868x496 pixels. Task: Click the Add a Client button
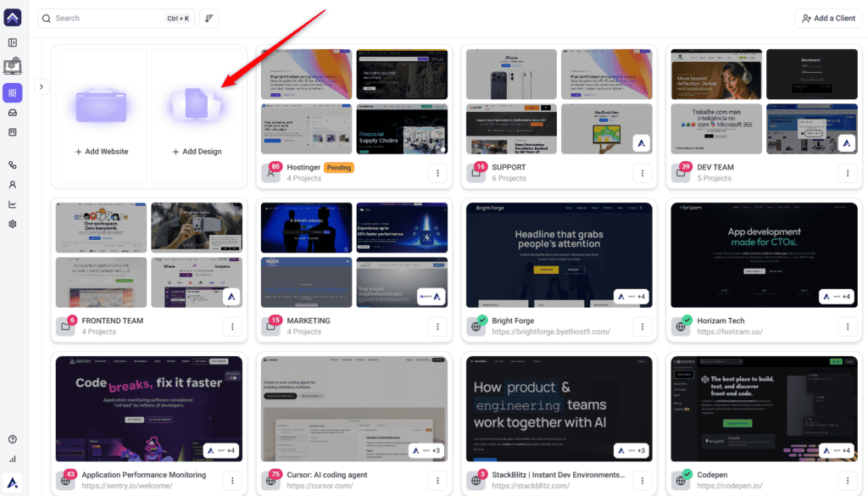click(829, 19)
